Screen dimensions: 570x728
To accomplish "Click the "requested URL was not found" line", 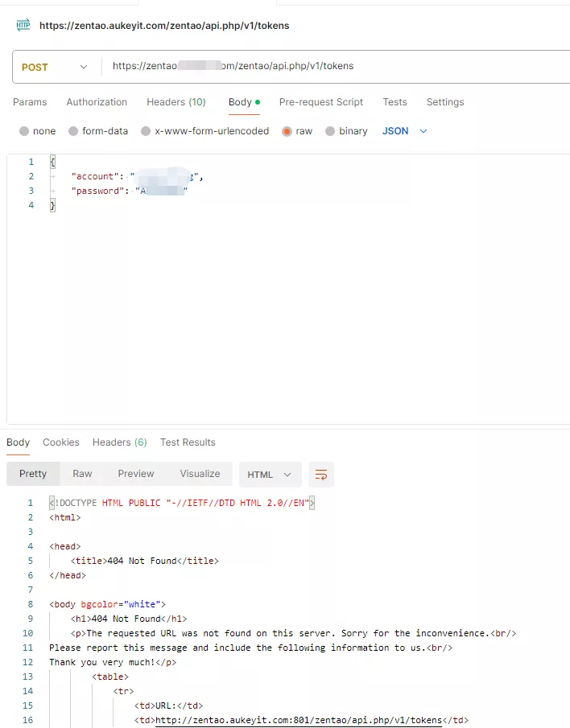I will [x=293, y=633].
